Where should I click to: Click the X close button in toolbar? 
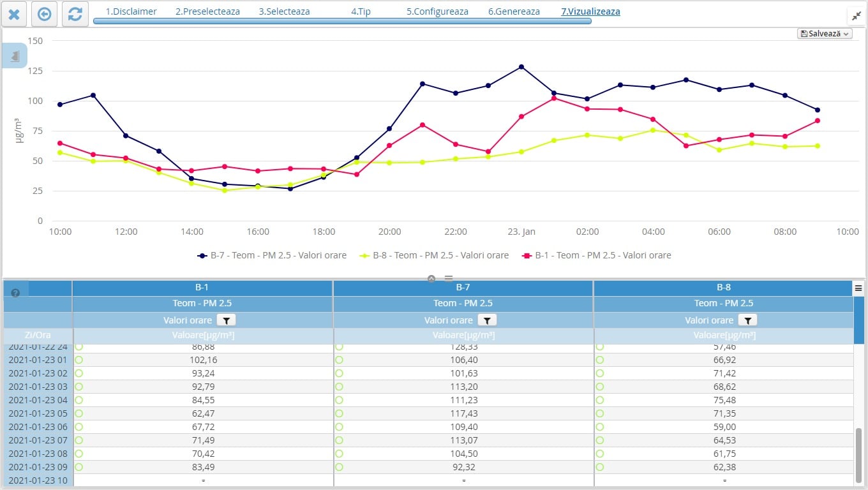[14, 14]
